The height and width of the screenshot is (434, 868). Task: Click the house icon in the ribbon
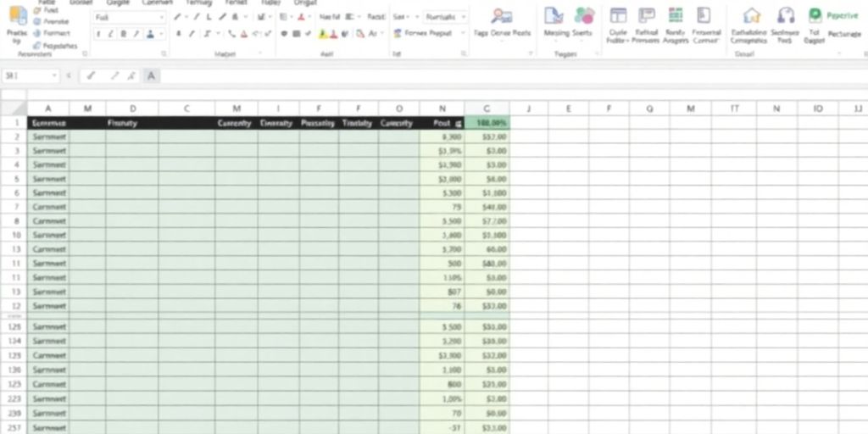pyautogui.click(x=751, y=15)
